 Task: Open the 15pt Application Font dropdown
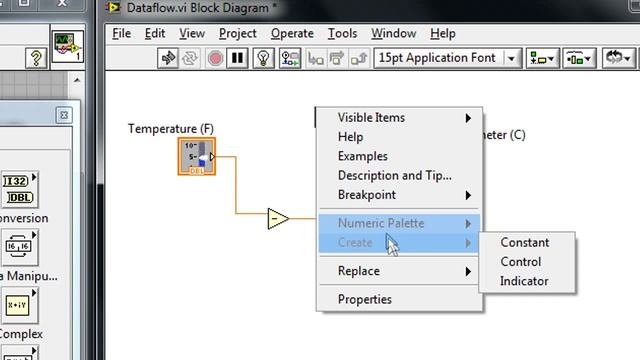[x=448, y=58]
